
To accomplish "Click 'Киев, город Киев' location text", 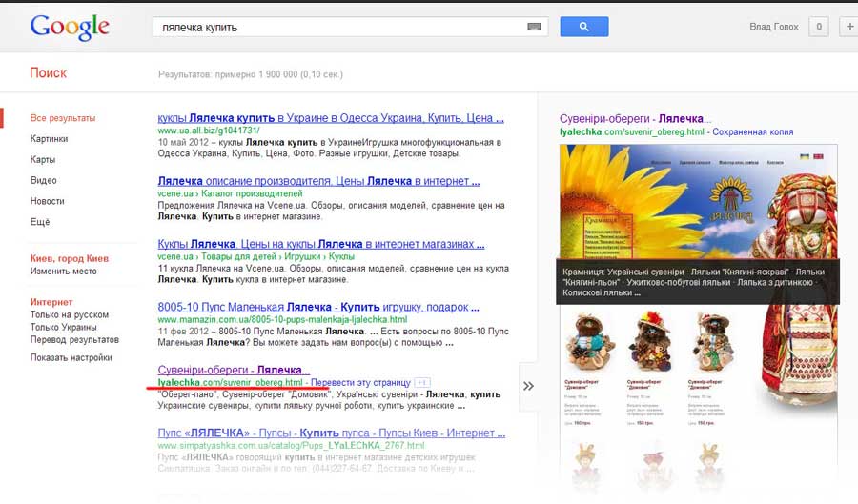I will (70, 258).
